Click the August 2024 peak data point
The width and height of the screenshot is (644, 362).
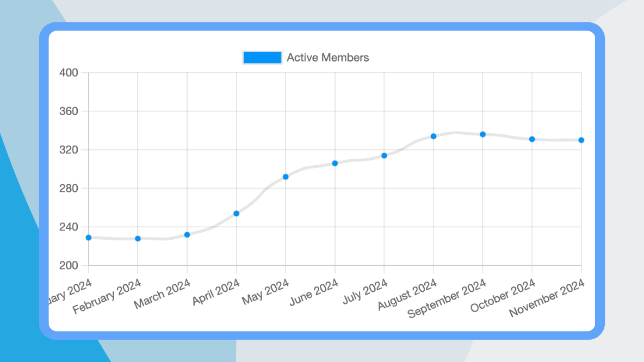[433, 136]
